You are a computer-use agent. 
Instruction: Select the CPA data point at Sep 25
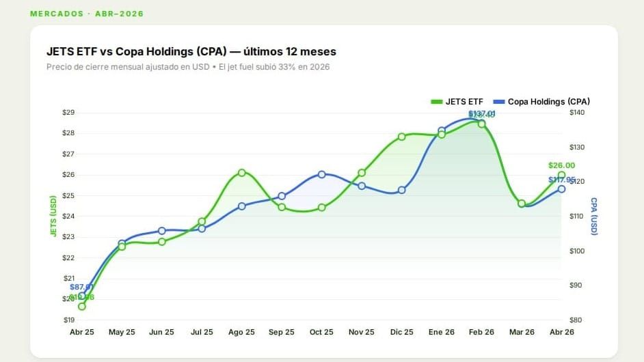[x=282, y=196]
